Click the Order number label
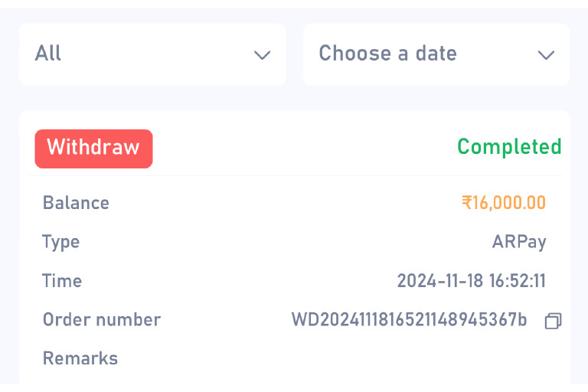The image size is (588, 392). click(102, 320)
